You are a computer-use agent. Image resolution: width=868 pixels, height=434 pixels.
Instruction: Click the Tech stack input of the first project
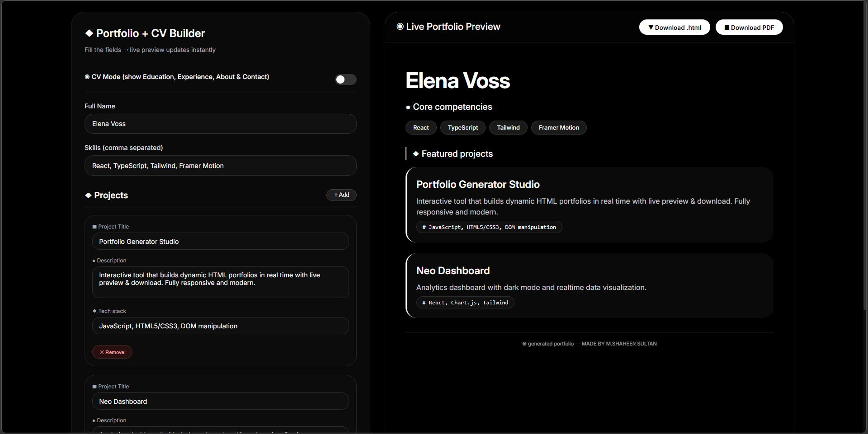(x=220, y=326)
